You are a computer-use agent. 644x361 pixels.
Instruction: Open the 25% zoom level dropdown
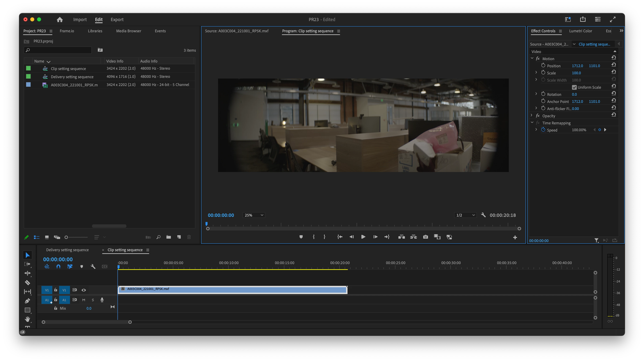254,215
